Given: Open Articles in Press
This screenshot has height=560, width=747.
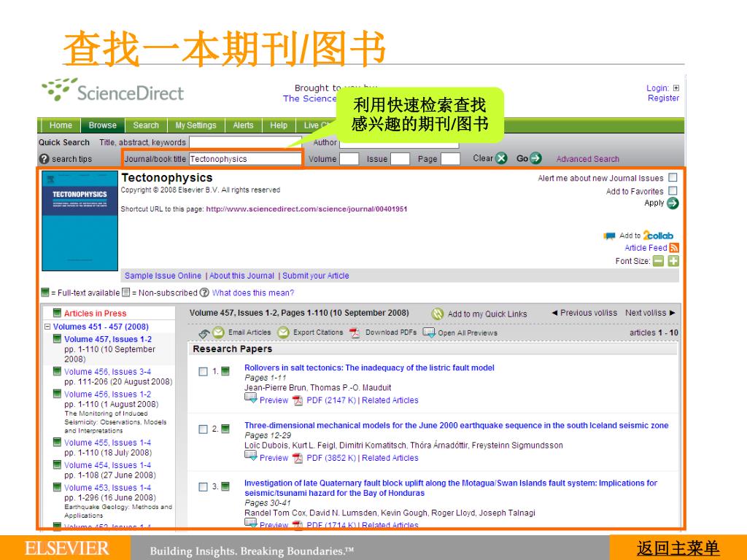Looking at the screenshot, I should (x=96, y=314).
